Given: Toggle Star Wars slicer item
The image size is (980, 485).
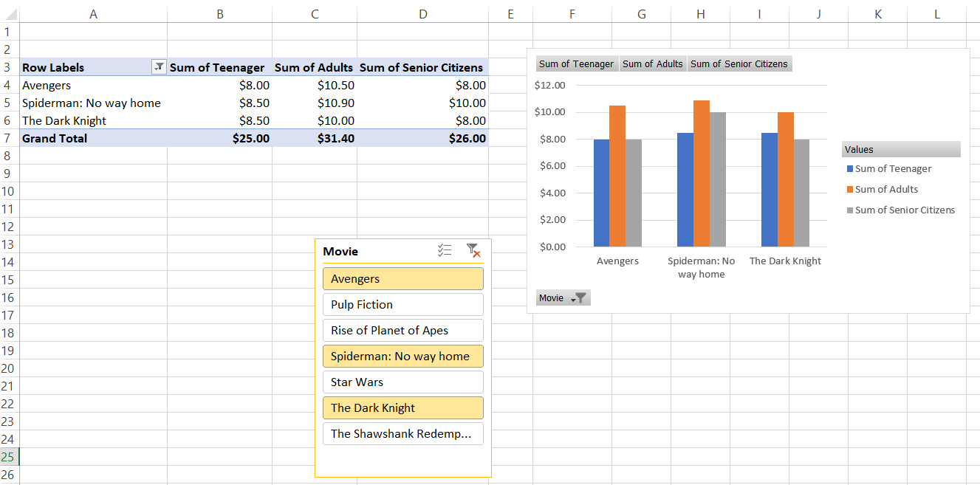Looking at the screenshot, I should (x=402, y=382).
